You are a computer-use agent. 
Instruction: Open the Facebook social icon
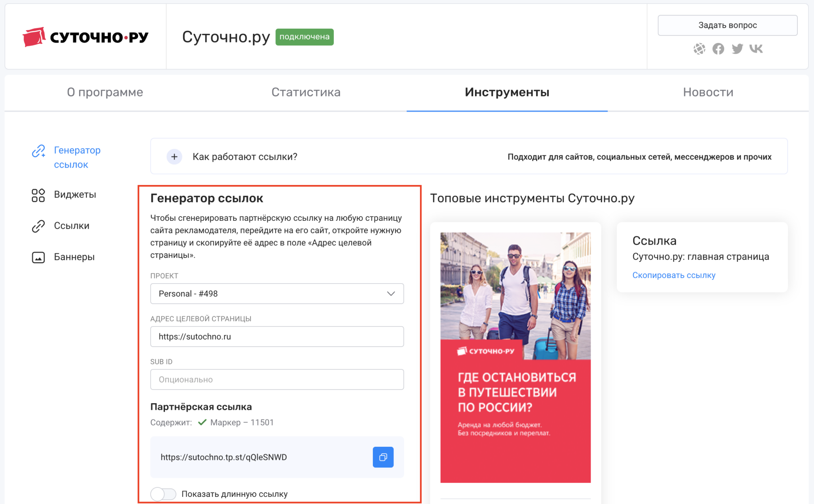tap(718, 49)
